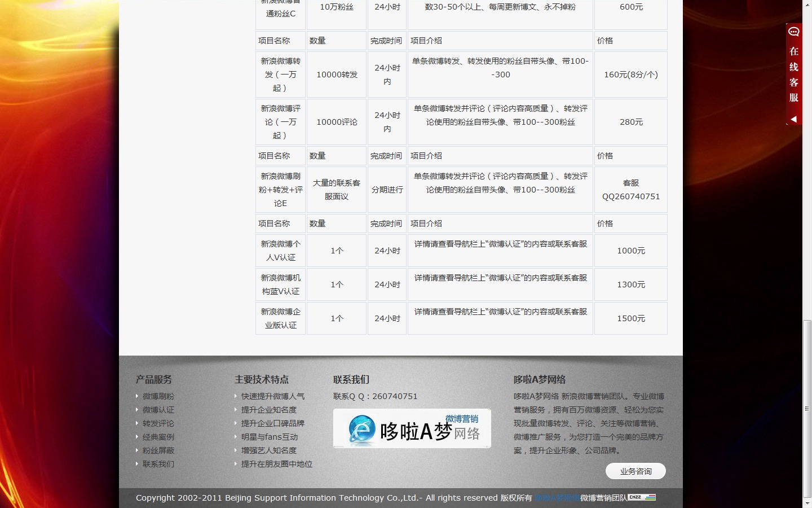
Task: Click the 新浪微博刷粉+转发+评论E cell
Action: pyautogui.click(x=281, y=190)
